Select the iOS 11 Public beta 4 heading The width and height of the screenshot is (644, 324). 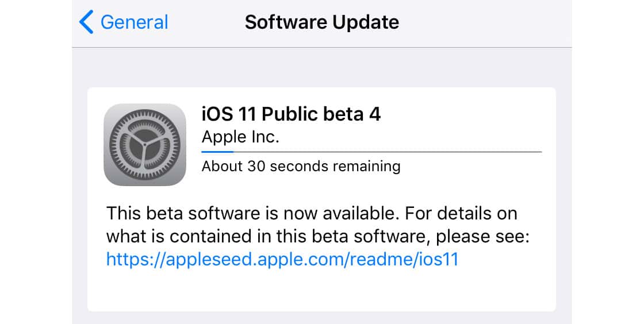pyautogui.click(x=291, y=114)
